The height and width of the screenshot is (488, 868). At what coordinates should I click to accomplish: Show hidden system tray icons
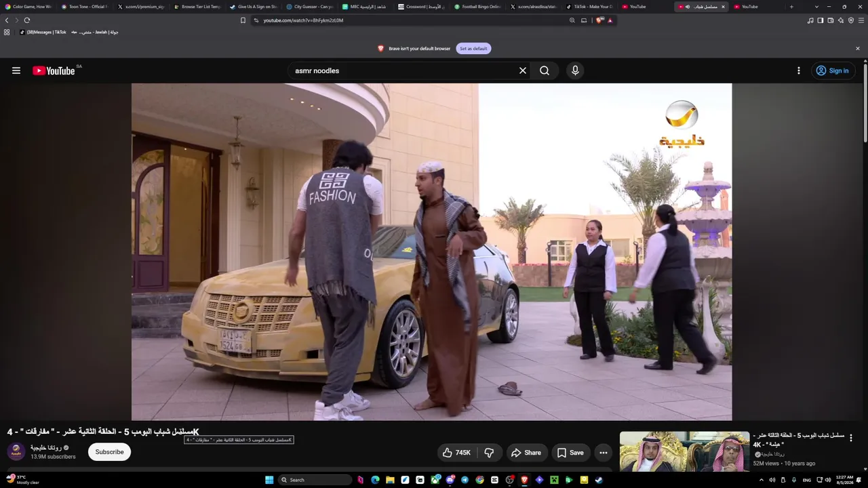coord(761,480)
